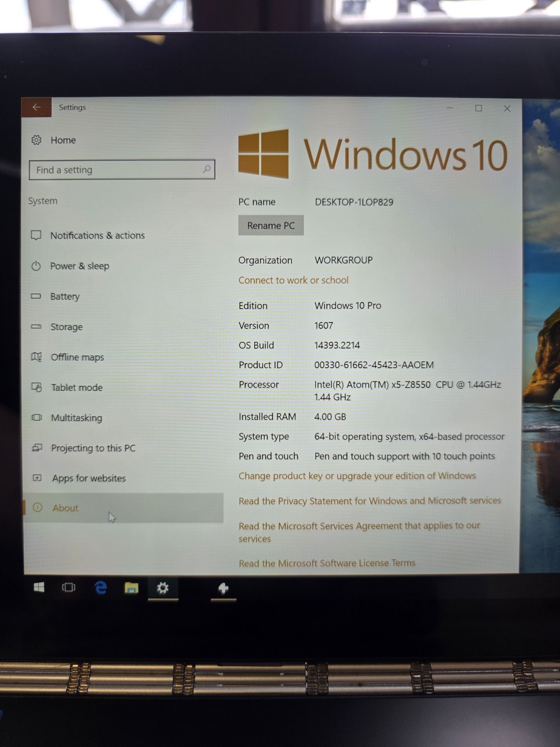Click the Settings window title

[72, 107]
